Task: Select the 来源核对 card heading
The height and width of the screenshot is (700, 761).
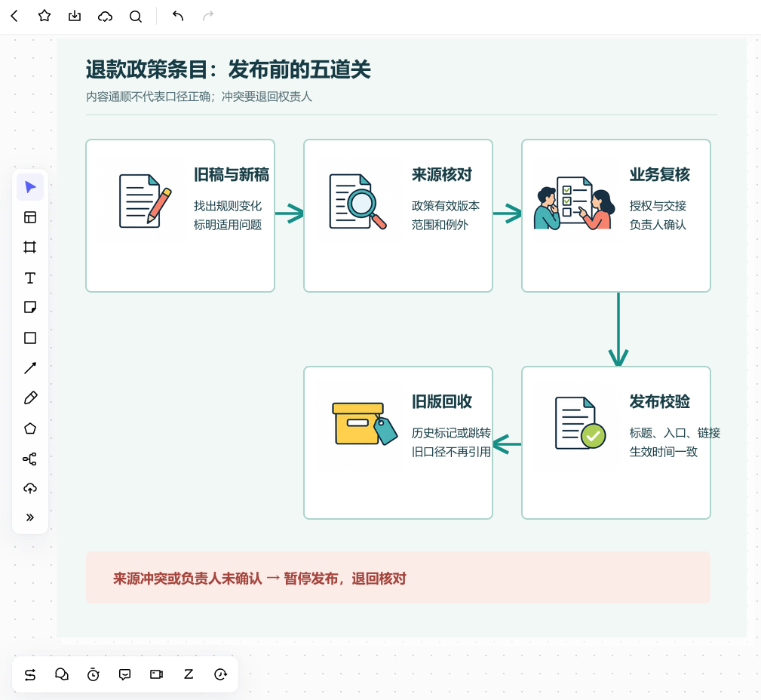Action: point(442,174)
